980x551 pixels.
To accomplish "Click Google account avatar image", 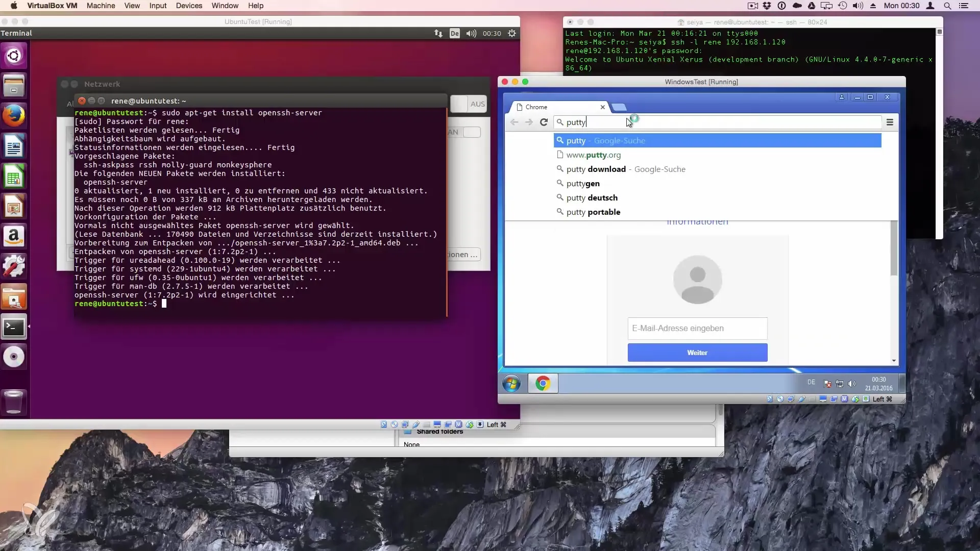I will (697, 280).
